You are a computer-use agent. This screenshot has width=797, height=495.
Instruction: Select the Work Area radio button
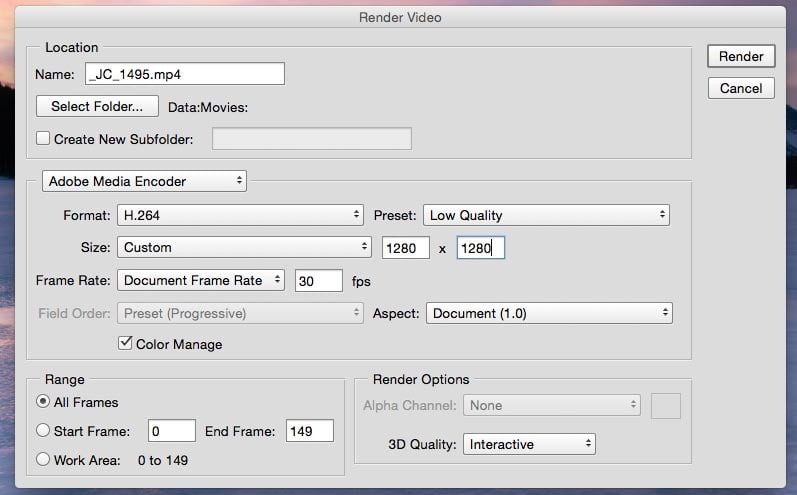[43, 459]
